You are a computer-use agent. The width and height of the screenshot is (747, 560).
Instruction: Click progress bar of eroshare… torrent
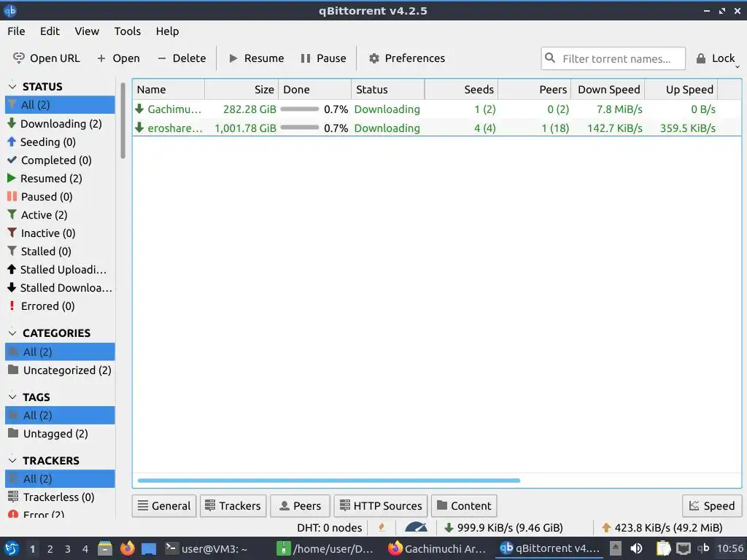[x=300, y=128]
